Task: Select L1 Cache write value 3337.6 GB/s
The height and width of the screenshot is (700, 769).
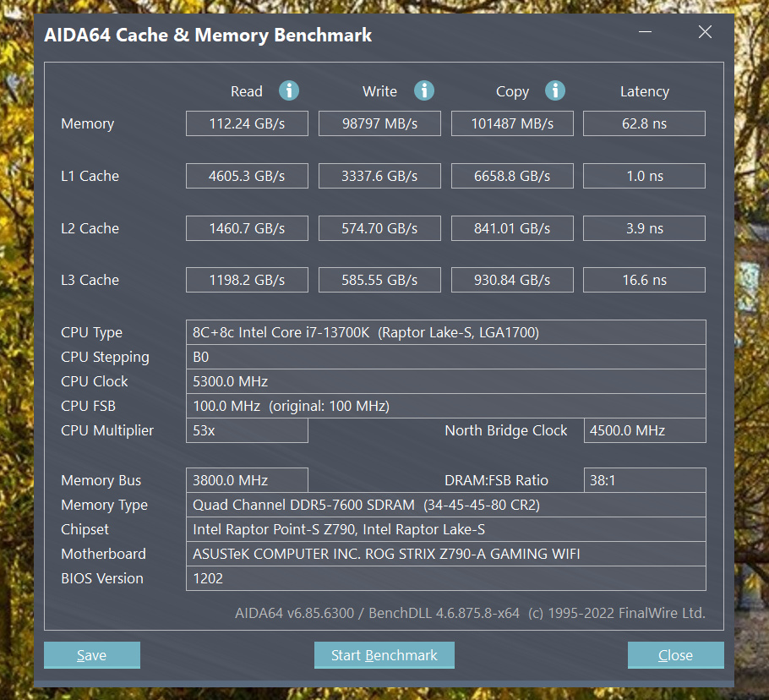Action: [x=379, y=176]
